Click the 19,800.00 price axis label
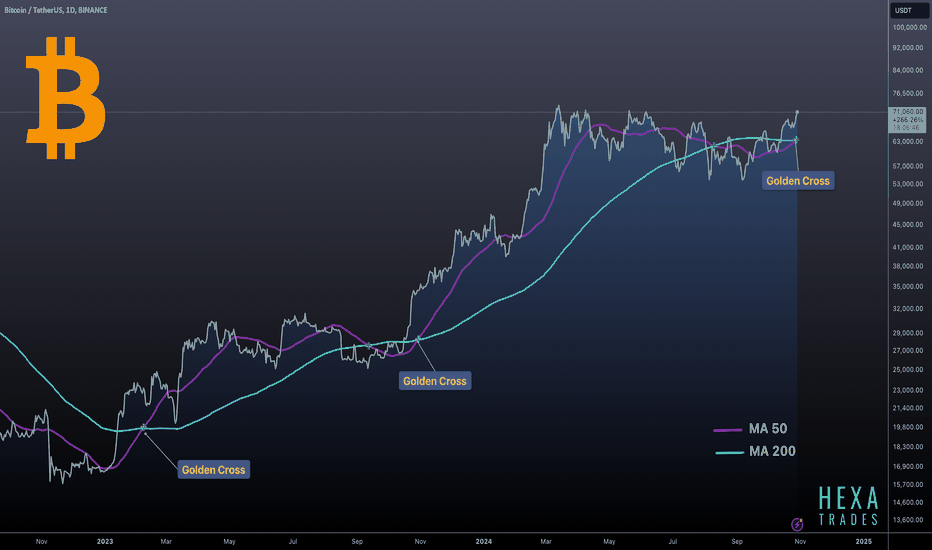The width and height of the screenshot is (932, 550). (x=909, y=427)
